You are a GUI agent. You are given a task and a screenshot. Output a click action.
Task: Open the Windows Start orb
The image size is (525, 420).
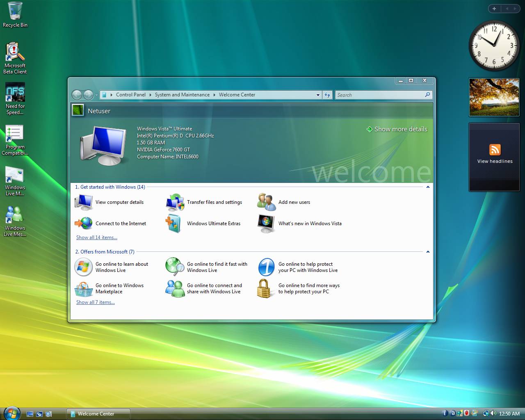coord(11,413)
